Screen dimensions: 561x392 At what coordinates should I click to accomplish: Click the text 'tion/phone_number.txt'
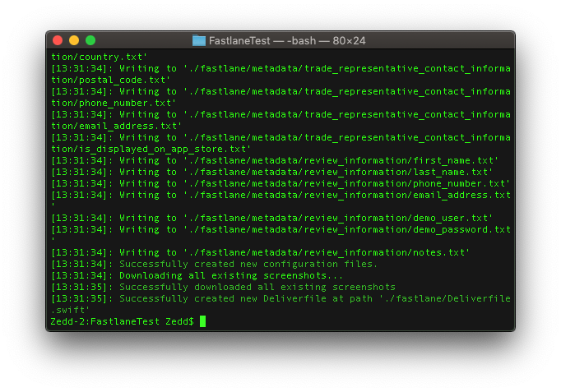pyautogui.click(x=114, y=103)
